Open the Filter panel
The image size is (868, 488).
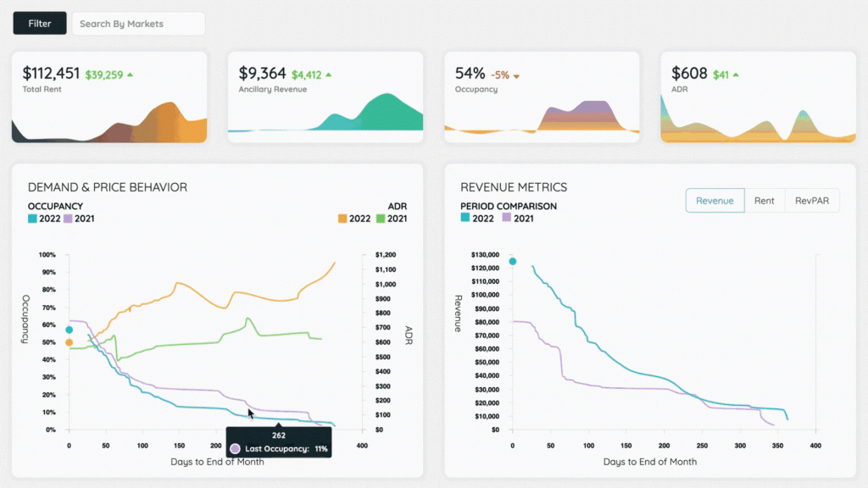point(39,23)
